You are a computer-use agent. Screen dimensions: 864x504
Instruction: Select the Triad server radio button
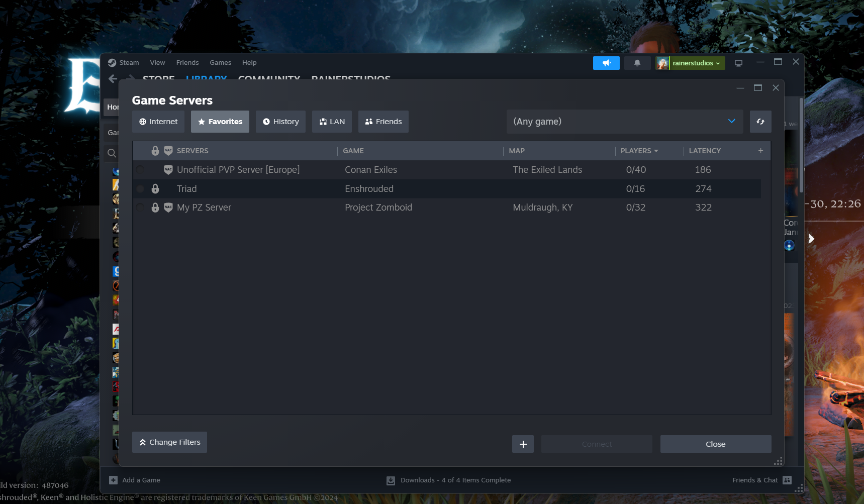tap(140, 188)
